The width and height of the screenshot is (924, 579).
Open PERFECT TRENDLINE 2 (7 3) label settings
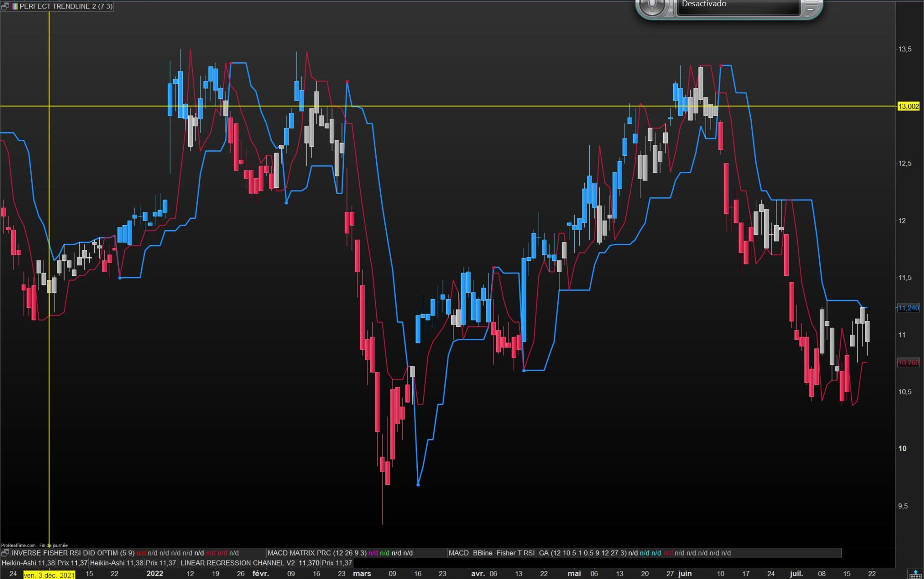(x=66, y=7)
